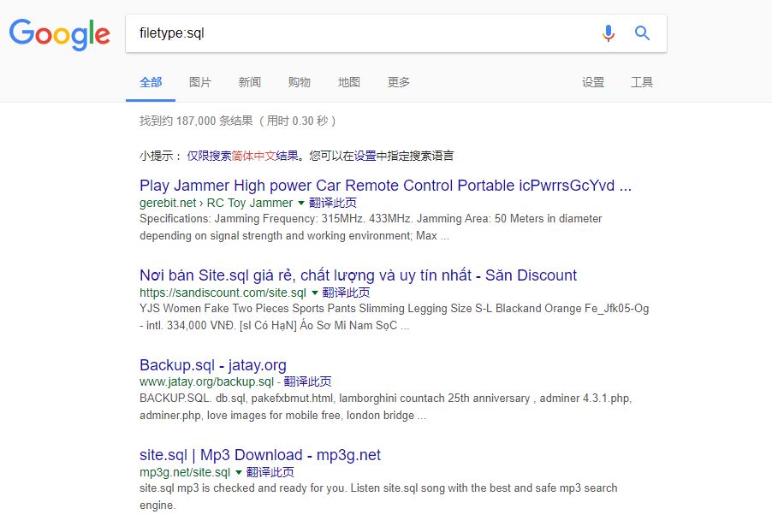Click the blue magnifier search icon
This screenshot has height=532, width=772.
tap(642, 33)
